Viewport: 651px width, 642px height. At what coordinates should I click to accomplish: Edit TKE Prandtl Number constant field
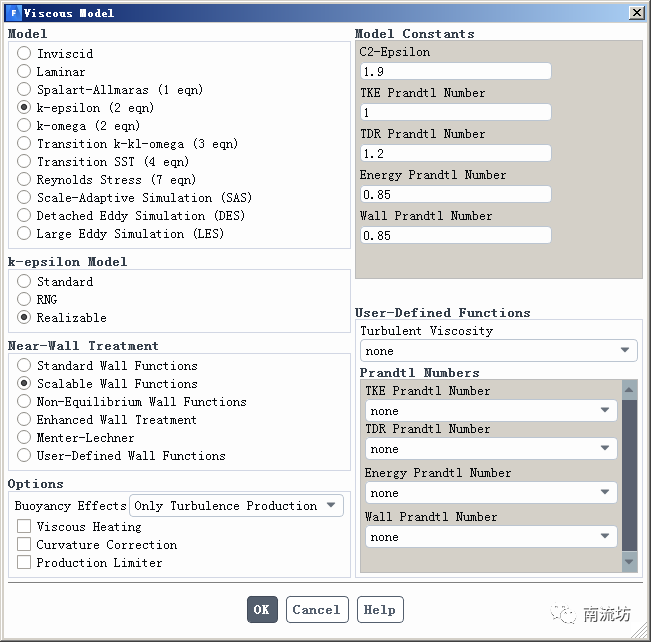point(455,113)
